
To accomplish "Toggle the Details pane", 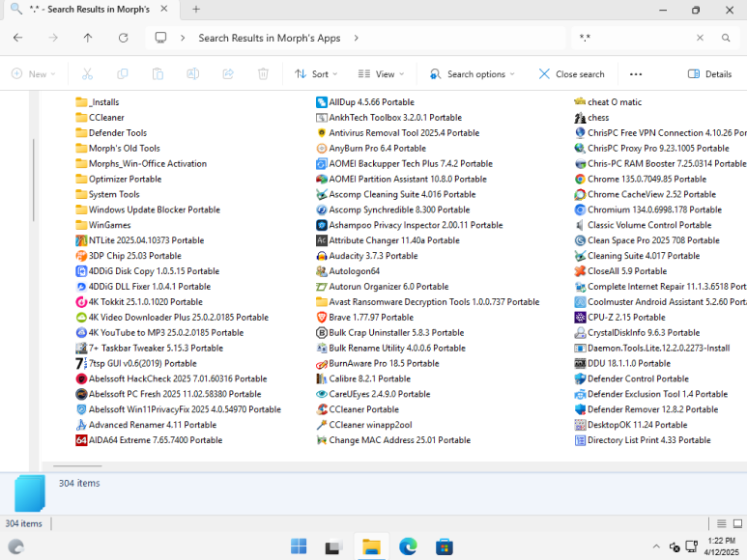I will (709, 73).
